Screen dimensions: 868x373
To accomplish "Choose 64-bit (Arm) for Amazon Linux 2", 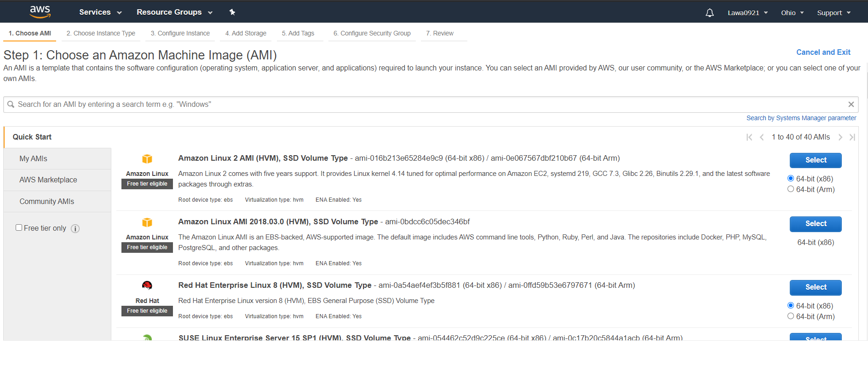I will pos(791,189).
